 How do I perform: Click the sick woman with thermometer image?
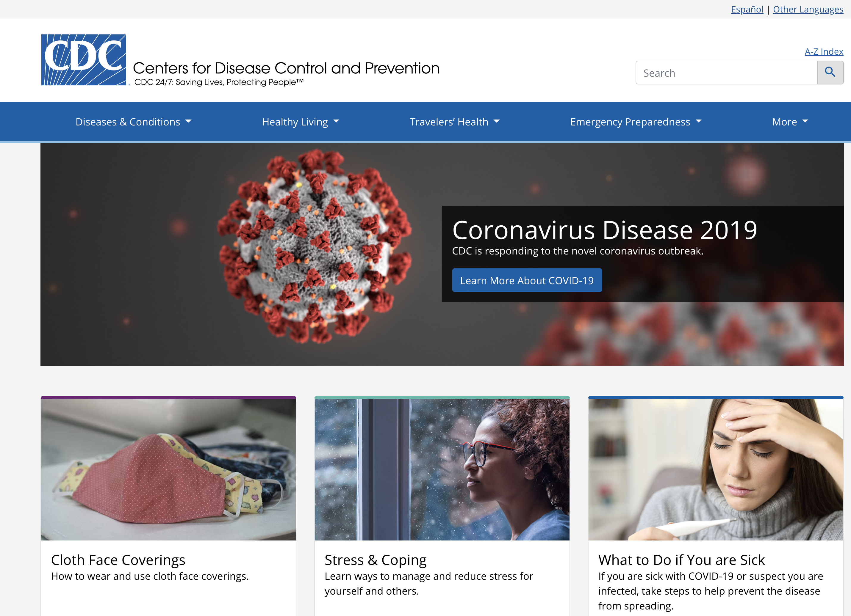[716, 469]
